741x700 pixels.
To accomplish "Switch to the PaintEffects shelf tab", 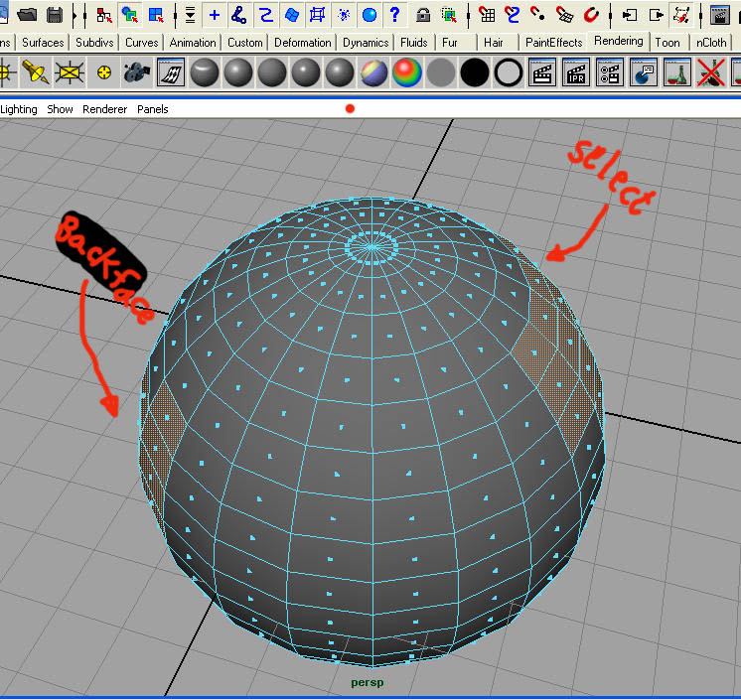I will point(554,43).
